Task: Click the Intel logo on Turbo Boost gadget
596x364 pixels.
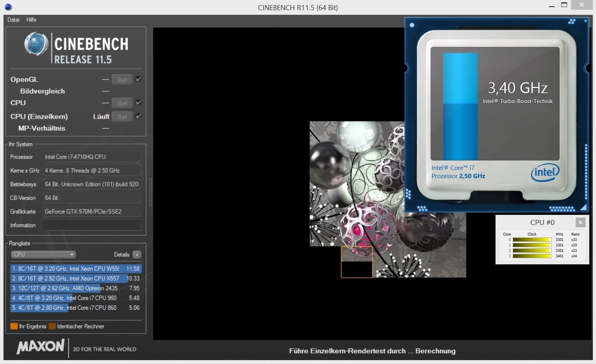Action: tap(545, 172)
